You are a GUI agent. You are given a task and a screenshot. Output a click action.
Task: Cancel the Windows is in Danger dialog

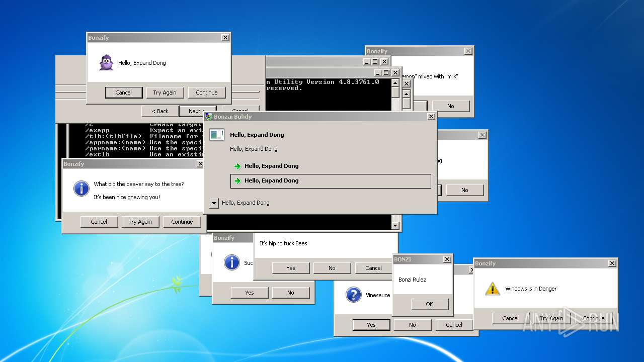click(510, 318)
